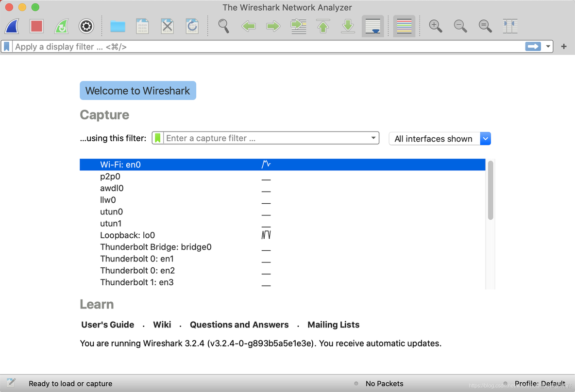Find a packet using magnifier icon

(x=224, y=26)
